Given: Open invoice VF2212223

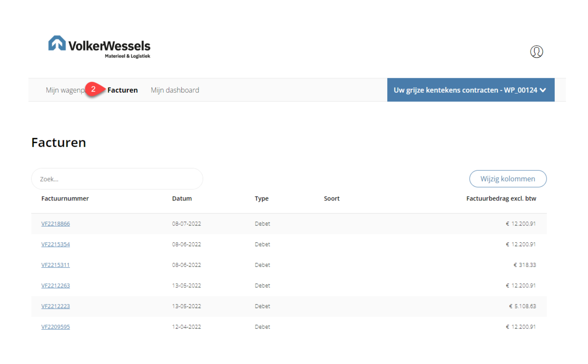Looking at the screenshot, I should tap(55, 306).
